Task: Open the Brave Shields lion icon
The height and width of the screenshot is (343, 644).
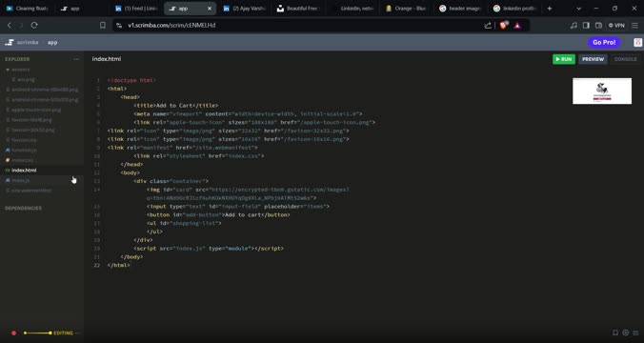Action: pos(504,26)
